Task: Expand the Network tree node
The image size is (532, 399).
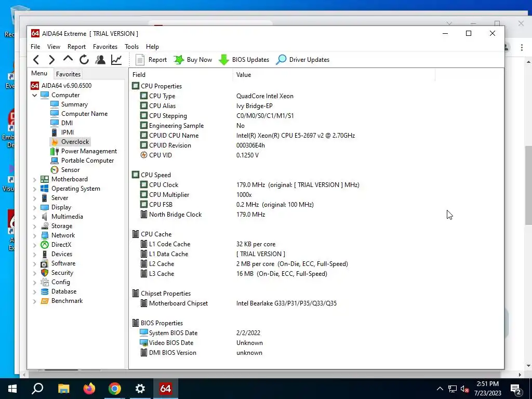Action: click(x=35, y=235)
